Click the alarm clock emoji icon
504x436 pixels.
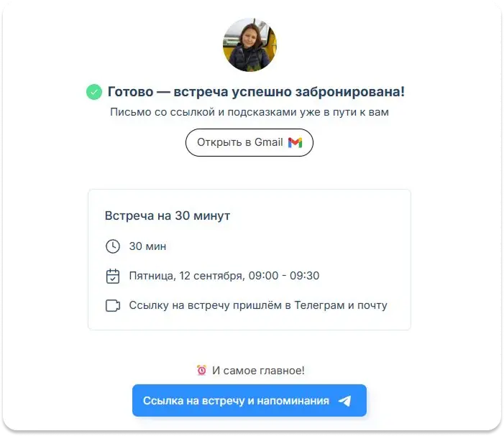[x=201, y=370]
